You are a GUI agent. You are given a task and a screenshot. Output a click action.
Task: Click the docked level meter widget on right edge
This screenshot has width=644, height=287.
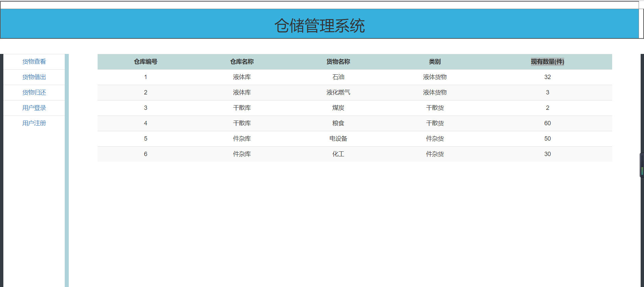click(642, 165)
